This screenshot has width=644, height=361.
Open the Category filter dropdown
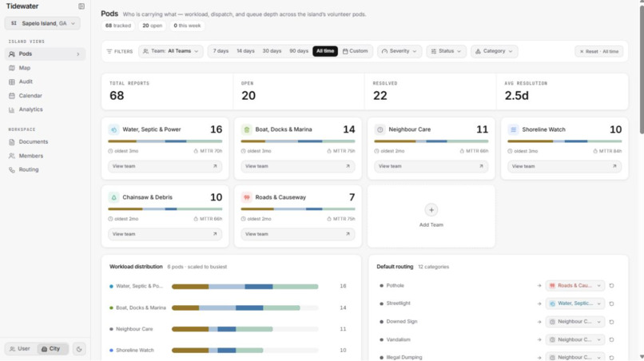click(494, 51)
